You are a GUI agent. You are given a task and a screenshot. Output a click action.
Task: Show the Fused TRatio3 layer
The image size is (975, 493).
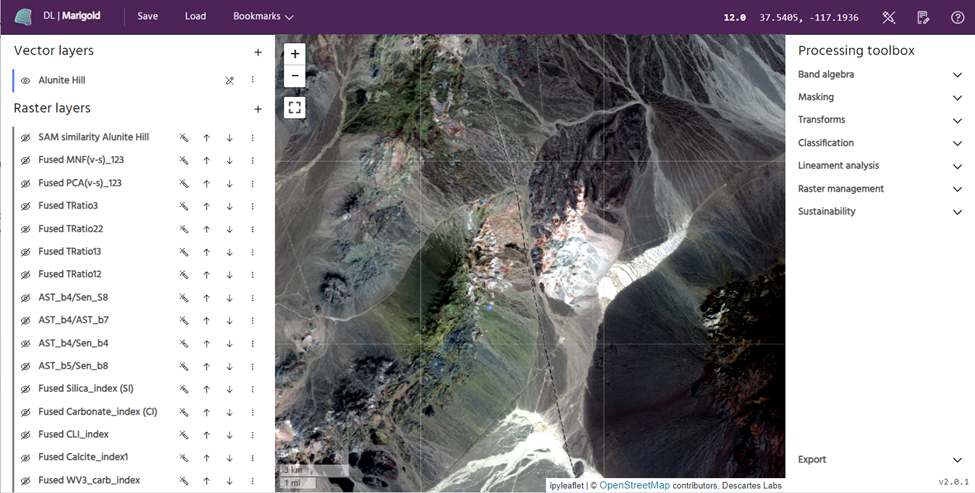pyautogui.click(x=25, y=206)
